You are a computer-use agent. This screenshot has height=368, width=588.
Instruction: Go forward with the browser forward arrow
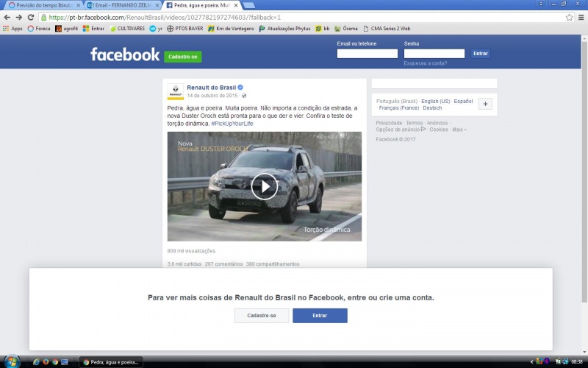tap(19, 17)
